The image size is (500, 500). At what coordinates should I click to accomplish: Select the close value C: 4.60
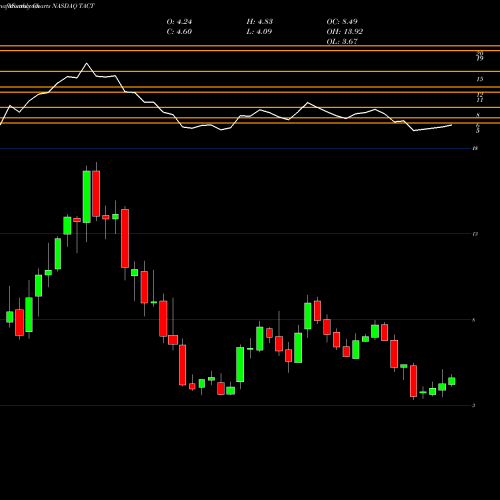tap(179, 32)
